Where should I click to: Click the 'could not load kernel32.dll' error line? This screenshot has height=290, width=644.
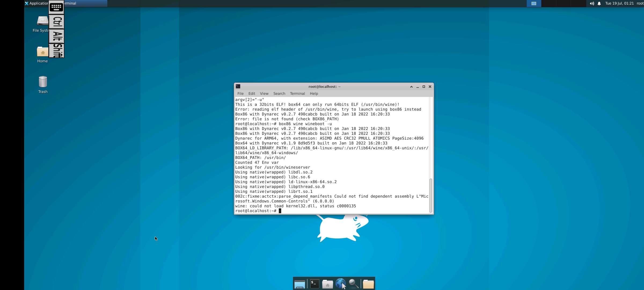295,206
